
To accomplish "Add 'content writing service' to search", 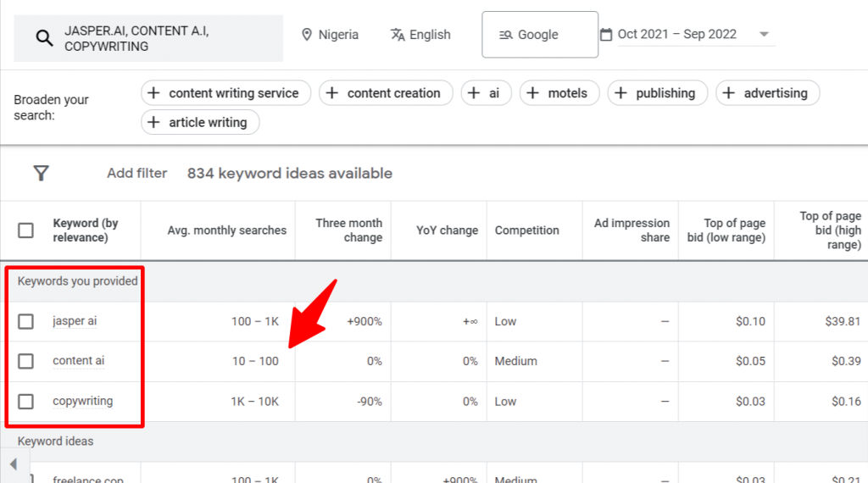I will [x=225, y=93].
